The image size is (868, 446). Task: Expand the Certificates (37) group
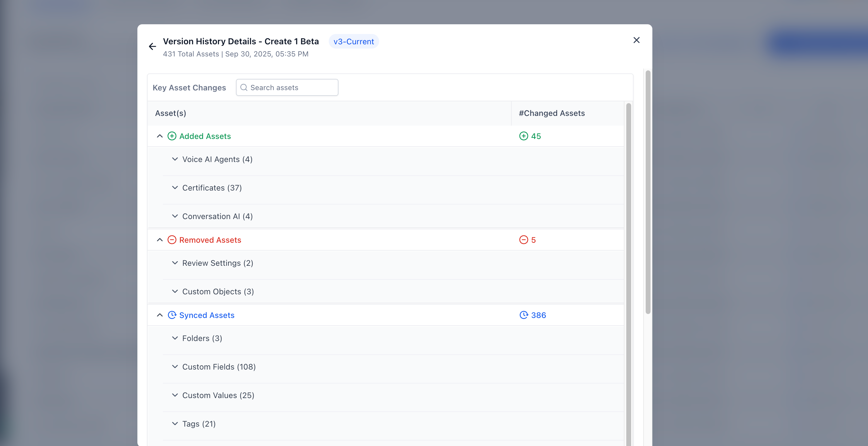pyautogui.click(x=175, y=188)
